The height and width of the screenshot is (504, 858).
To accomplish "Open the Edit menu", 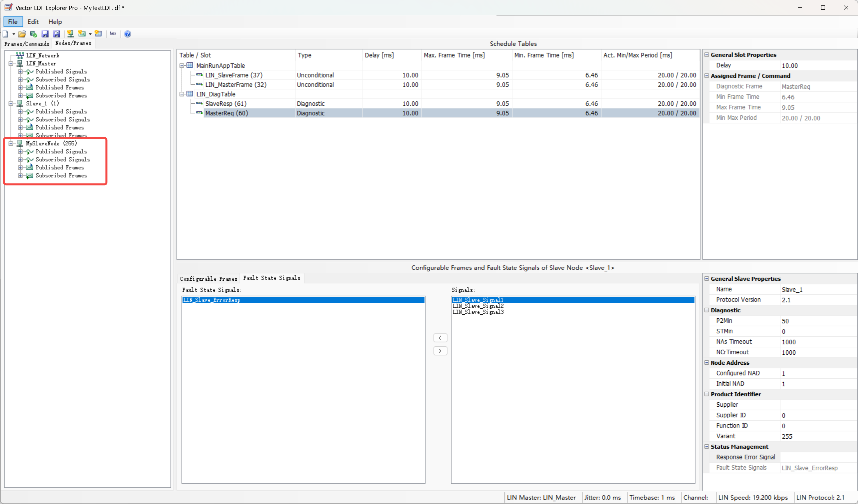I will 33,21.
